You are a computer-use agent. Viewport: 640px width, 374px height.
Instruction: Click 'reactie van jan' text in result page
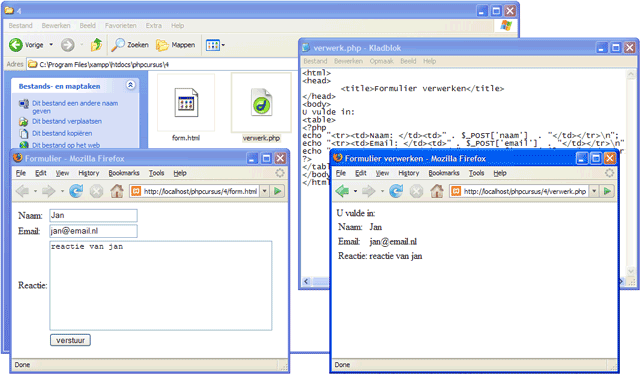pos(396,256)
